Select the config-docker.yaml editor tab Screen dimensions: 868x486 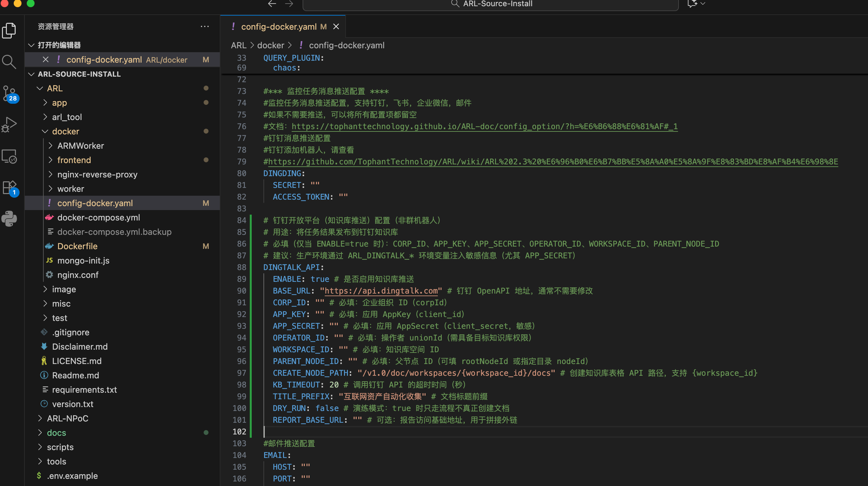coord(278,27)
